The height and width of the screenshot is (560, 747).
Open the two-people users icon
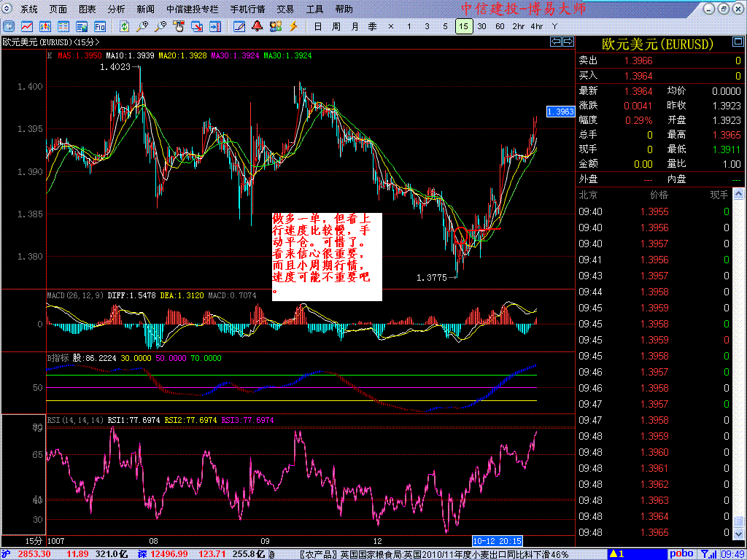click(275, 26)
